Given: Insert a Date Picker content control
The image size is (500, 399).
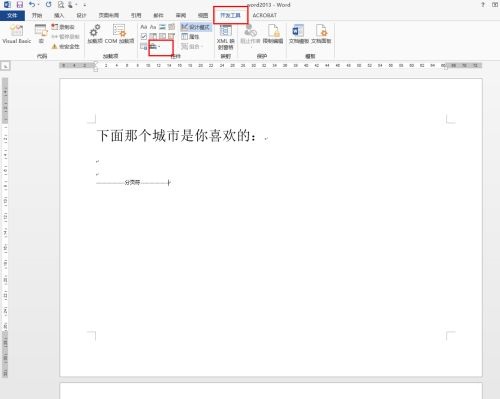Looking at the screenshot, I should coord(171,36).
